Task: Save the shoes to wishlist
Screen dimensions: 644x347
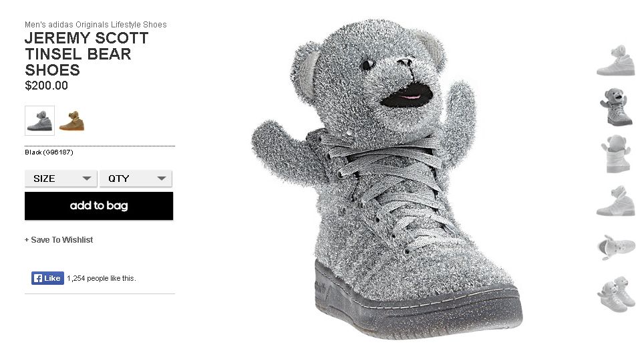Action: tap(59, 240)
